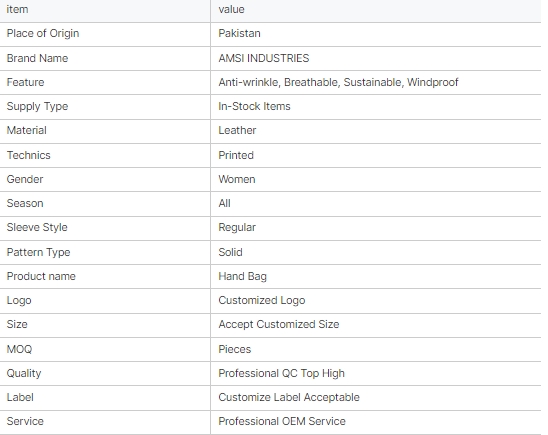Screen dimensions: 548x435
Task: Click the Professional OEM Service value
Action: (282, 421)
